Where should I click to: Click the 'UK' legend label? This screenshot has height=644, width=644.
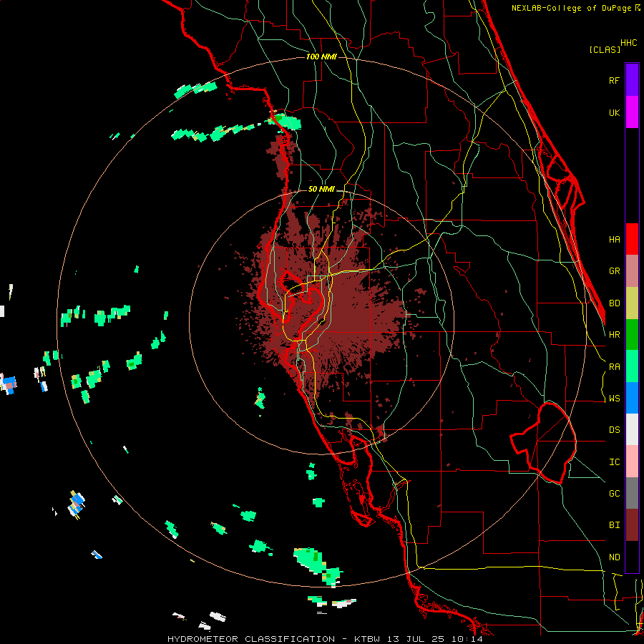[x=614, y=112]
